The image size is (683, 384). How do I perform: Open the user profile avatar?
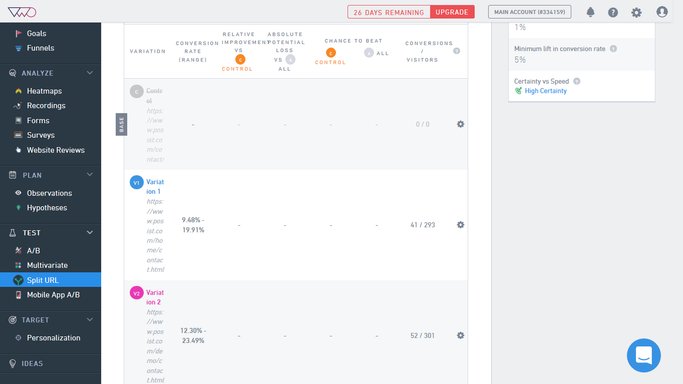[662, 12]
